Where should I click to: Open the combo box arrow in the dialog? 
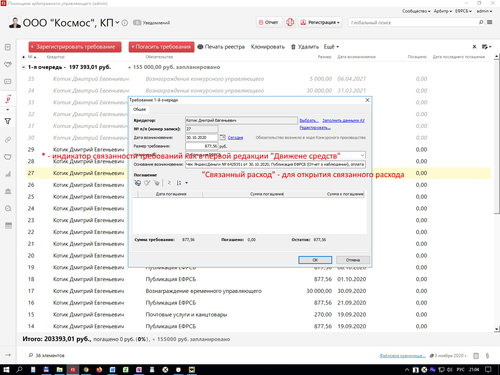click(362, 155)
